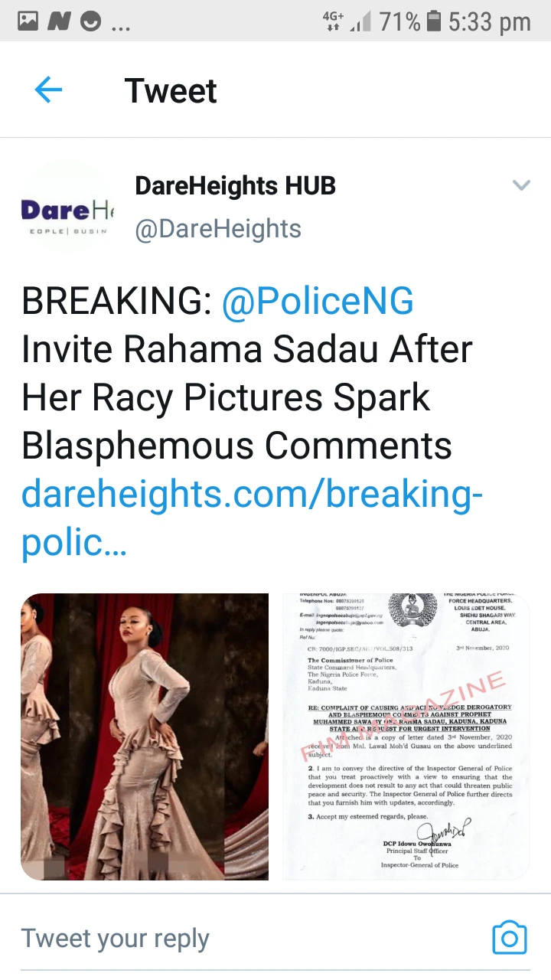Tap the @DareHeights handle
The height and width of the screenshot is (980, 551).
click(218, 228)
